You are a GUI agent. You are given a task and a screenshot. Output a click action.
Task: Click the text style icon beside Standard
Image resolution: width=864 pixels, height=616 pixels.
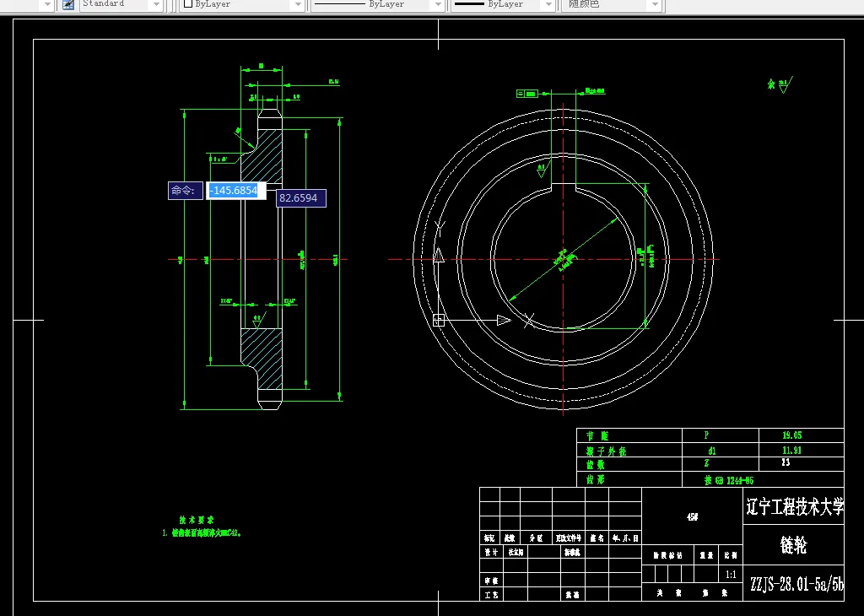point(68,4)
